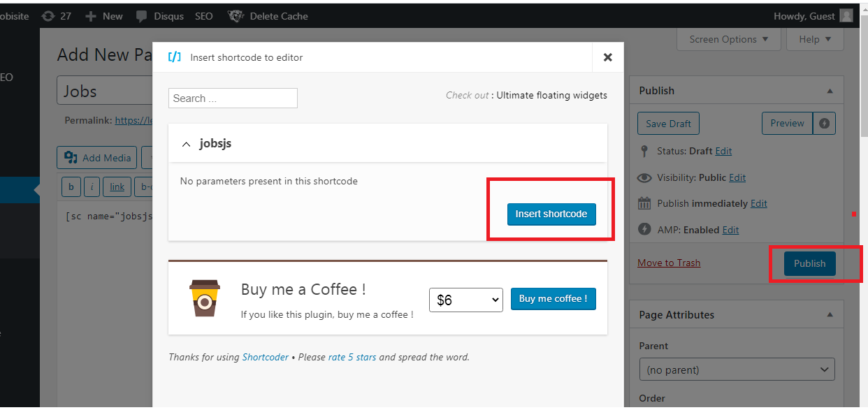868x410 pixels.
Task: Click the shortcode Search field
Action: click(x=233, y=98)
